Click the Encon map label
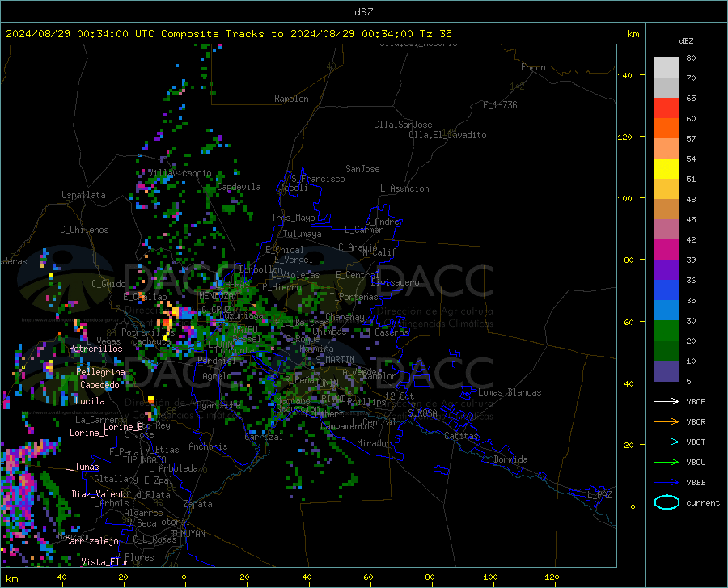The height and width of the screenshot is (588, 728). (533, 67)
